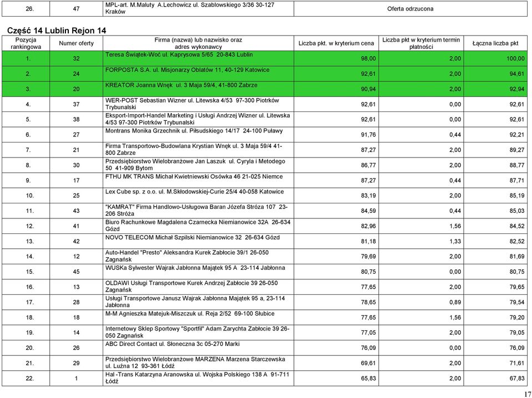Image resolution: width=532 pixels, height=398 pixels.
Task: Click payment term points value '1,33'
Action: click(455, 241)
